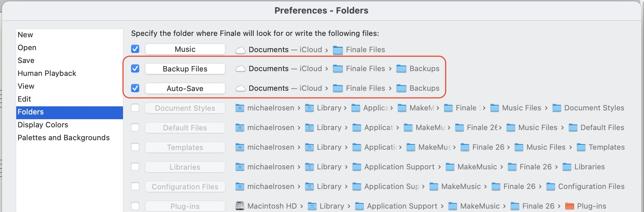Click the orange Plug-ins folder icon
The height and width of the screenshot is (212, 644).
(570, 206)
